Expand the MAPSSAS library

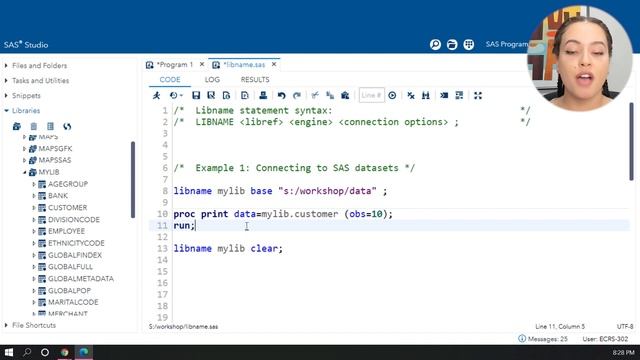[24, 160]
